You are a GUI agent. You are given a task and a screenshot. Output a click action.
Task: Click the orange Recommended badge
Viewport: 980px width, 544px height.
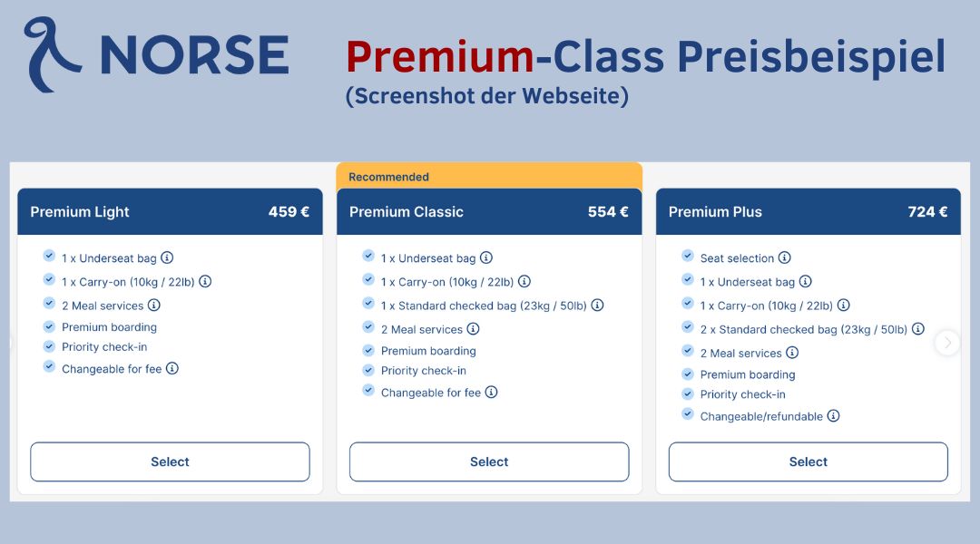[x=489, y=177]
